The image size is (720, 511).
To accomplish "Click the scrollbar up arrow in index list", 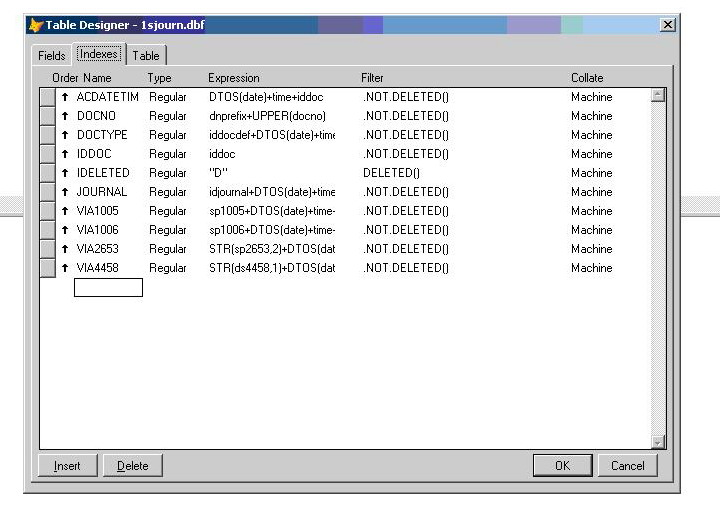I will tap(657, 95).
